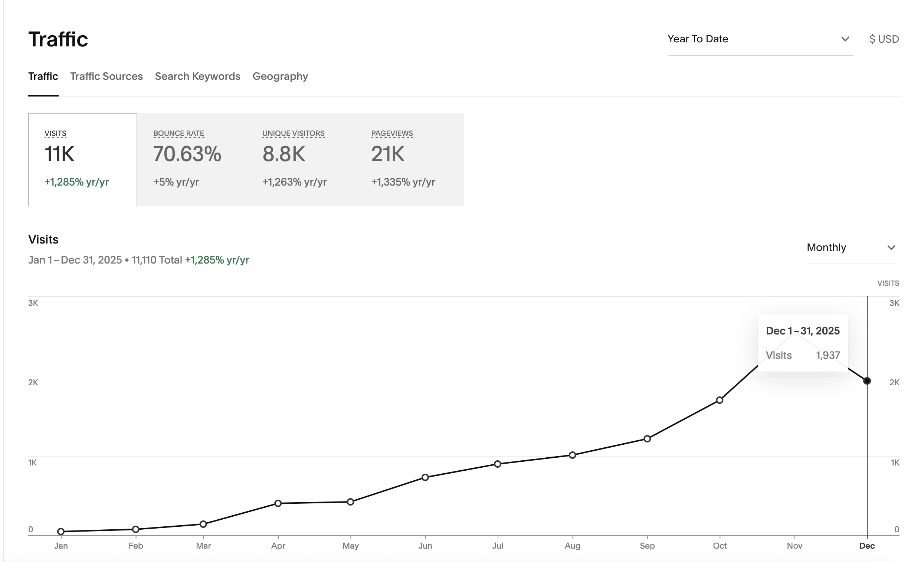Click the April data point marker
924x562 pixels.
click(x=278, y=503)
